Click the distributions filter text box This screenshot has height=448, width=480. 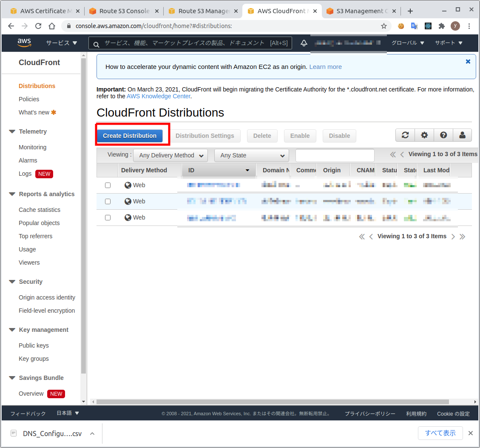(x=335, y=155)
